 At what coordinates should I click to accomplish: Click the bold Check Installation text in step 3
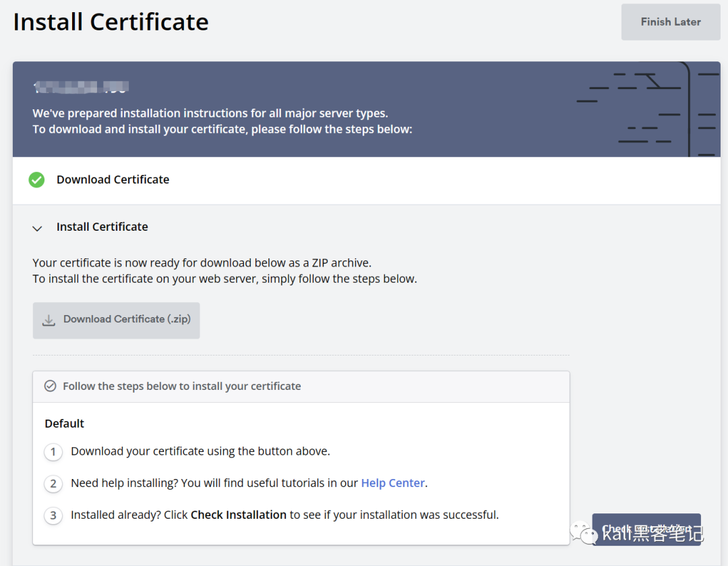click(x=239, y=515)
